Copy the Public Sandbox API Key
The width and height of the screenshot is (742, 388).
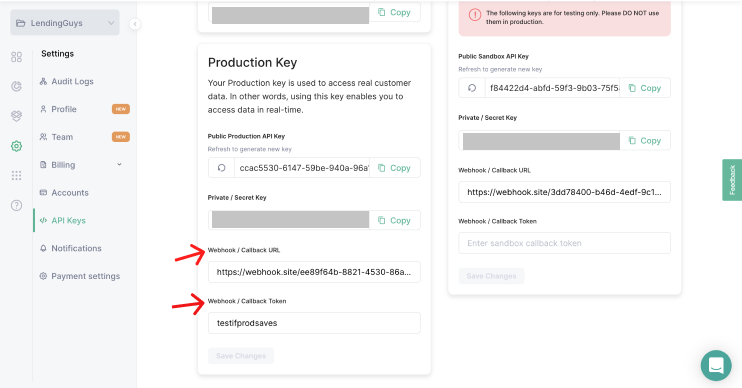(645, 88)
